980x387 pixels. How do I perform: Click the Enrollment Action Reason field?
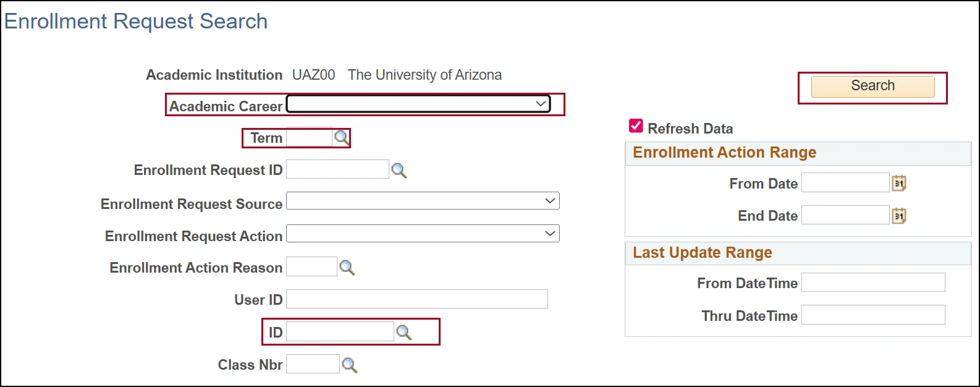(311, 267)
